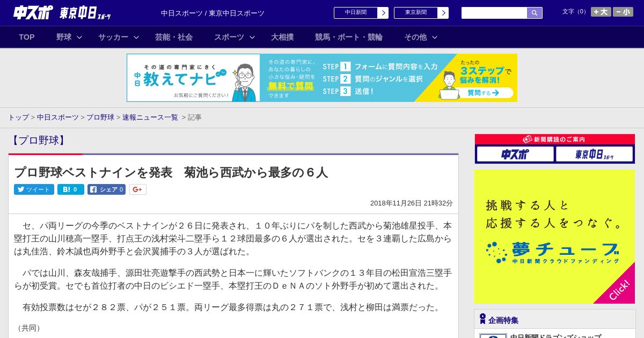Open the その他 navigation menu
644x338 pixels.
pyautogui.click(x=415, y=37)
